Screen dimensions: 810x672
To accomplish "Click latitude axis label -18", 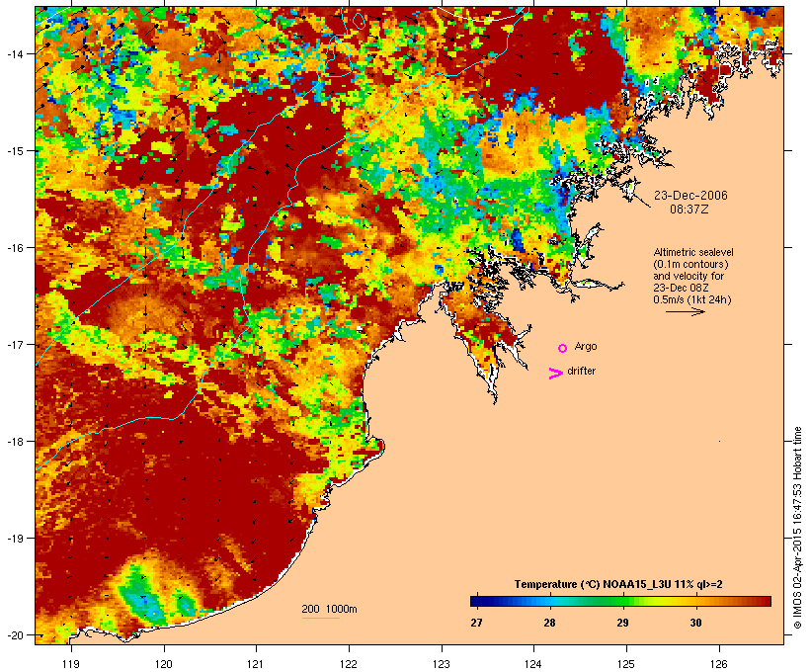I will coord(15,441).
